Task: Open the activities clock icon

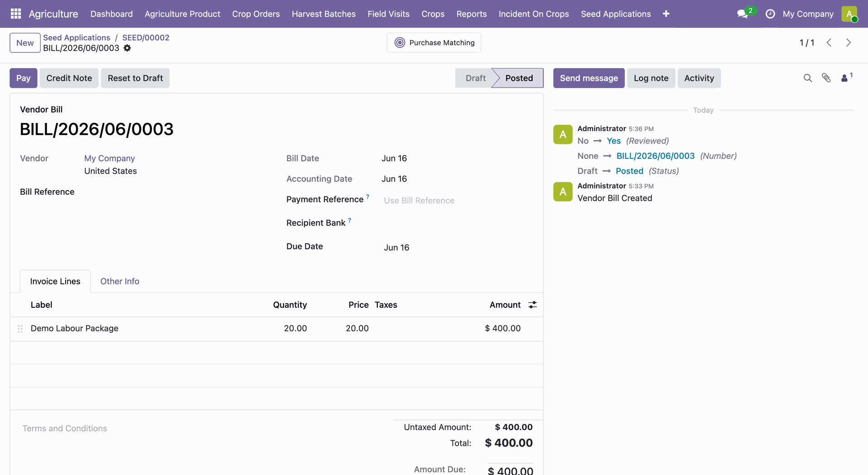Action: coord(770,14)
